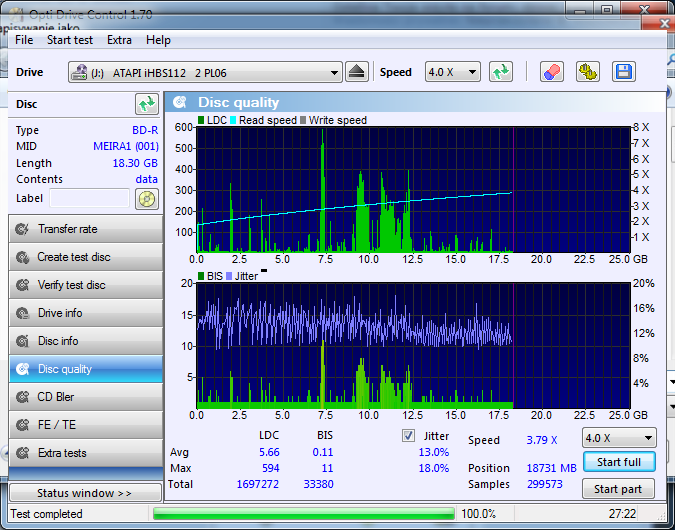Click the Drive info sidebar icon
This screenshot has height=530, width=675.
pos(22,313)
